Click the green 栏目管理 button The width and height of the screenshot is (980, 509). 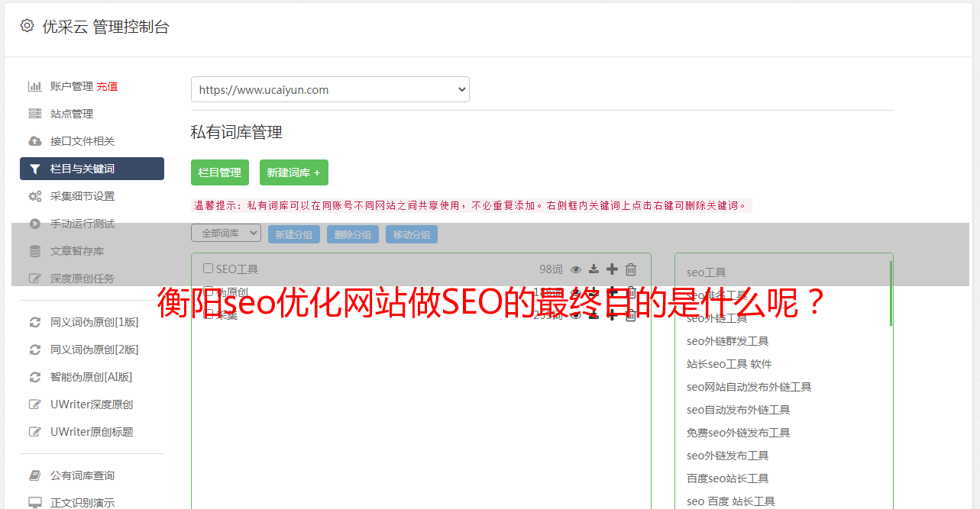[220, 172]
